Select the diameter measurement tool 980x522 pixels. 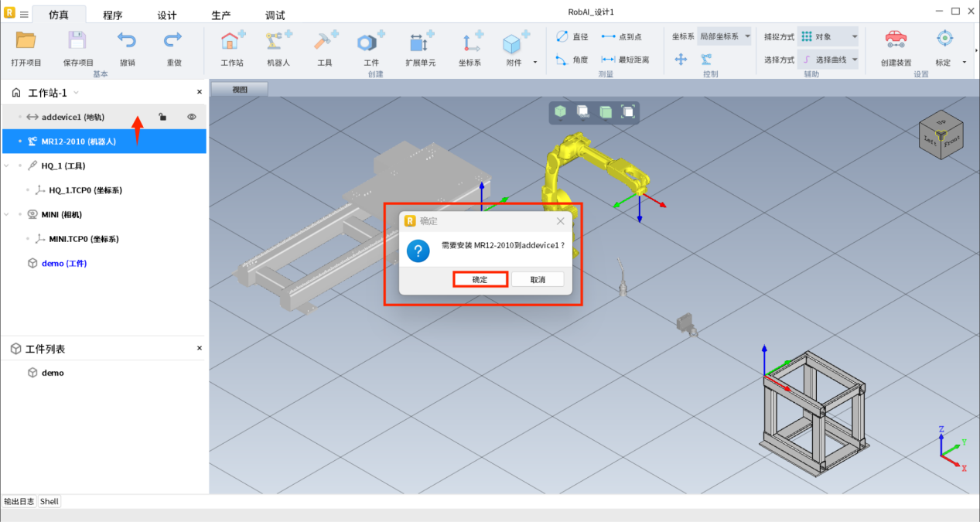tap(572, 36)
